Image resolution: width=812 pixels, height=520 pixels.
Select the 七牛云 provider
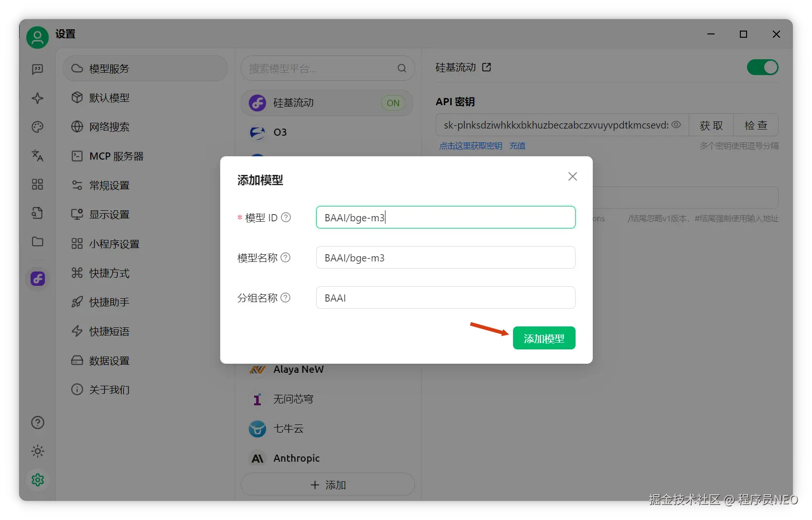coord(327,429)
